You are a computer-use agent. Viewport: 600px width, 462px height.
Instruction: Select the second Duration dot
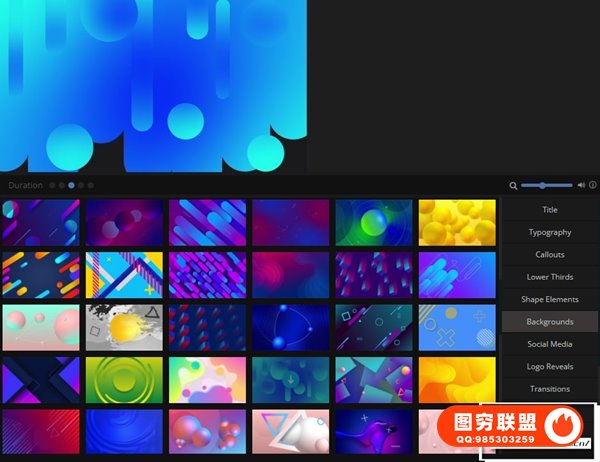pos(62,185)
